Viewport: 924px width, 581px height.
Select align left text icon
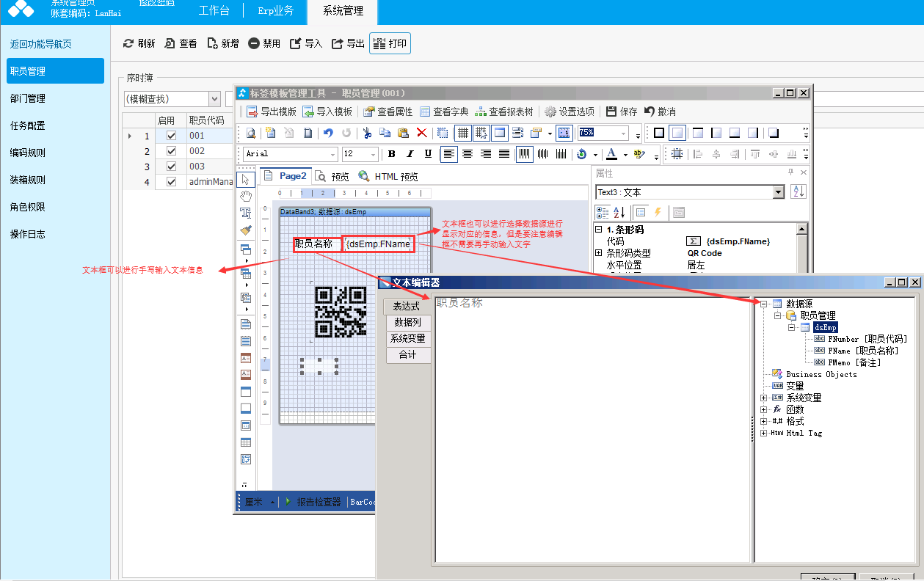[x=449, y=154]
